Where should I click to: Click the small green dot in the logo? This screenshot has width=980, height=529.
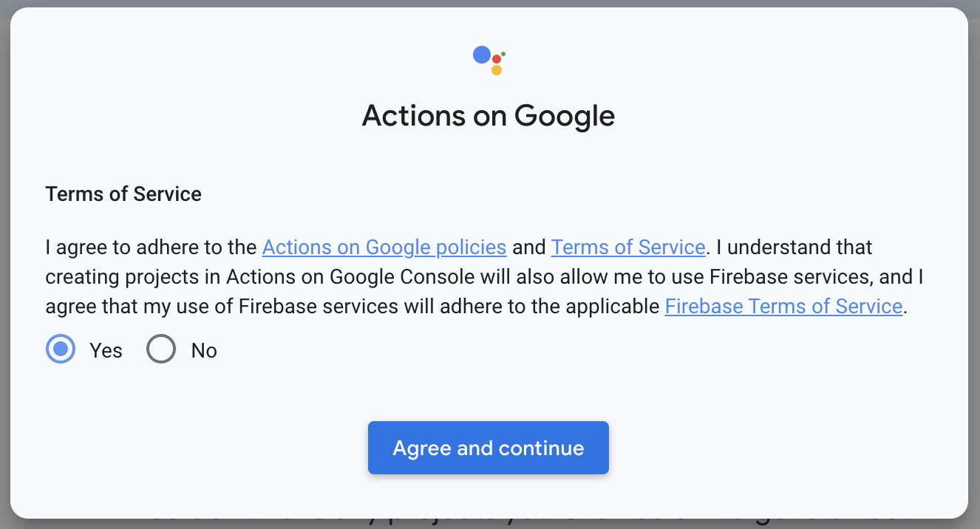pos(503,53)
